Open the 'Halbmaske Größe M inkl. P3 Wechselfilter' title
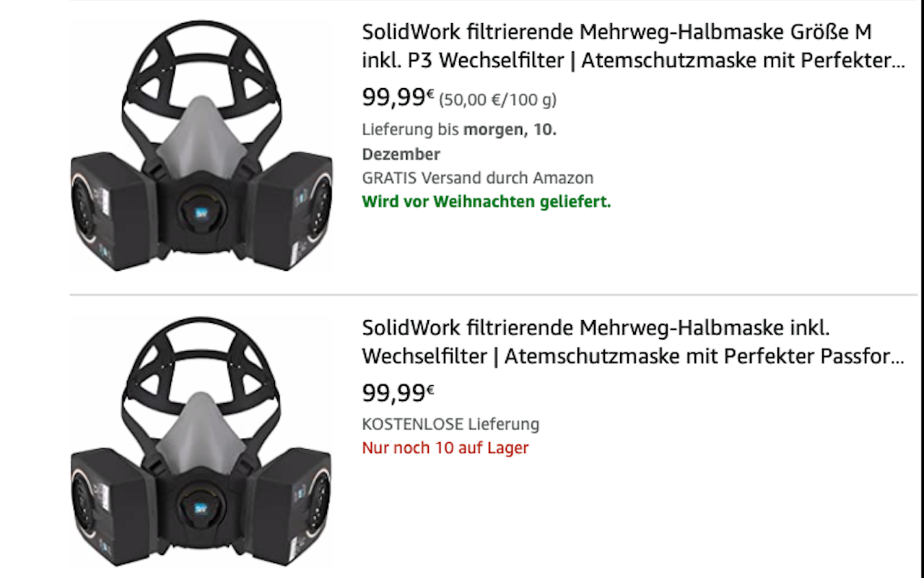Viewport: 924px width, 578px height. pos(633,46)
